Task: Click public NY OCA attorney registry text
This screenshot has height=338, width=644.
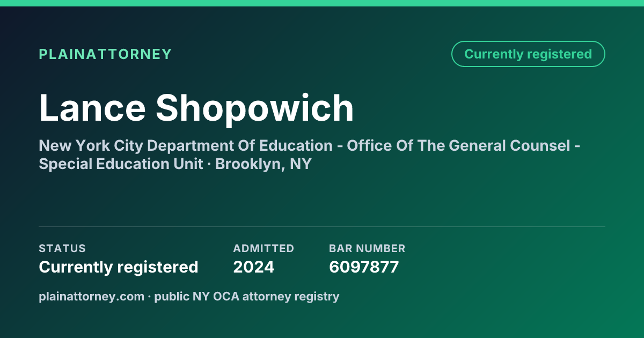Action: coord(247,296)
